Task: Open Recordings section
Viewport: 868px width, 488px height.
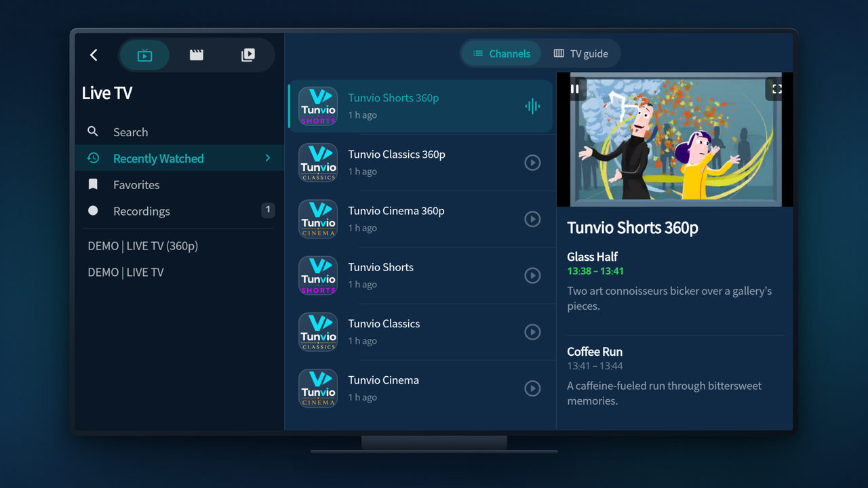Action: point(180,211)
